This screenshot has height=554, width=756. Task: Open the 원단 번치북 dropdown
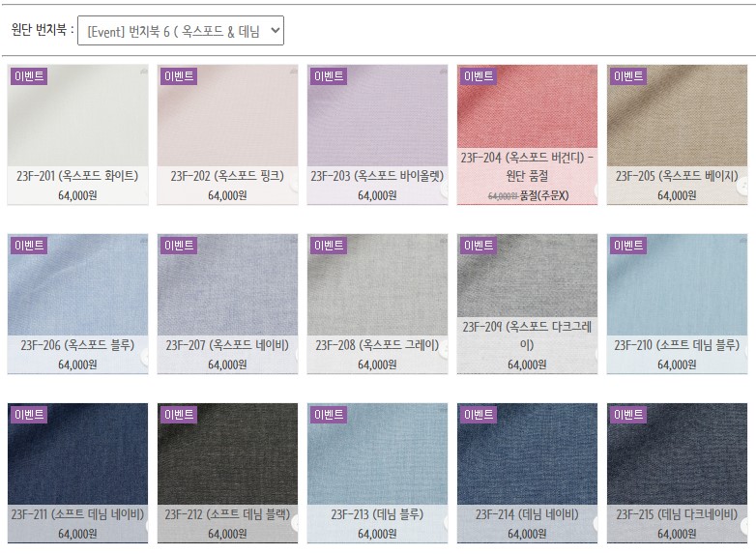click(181, 31)
